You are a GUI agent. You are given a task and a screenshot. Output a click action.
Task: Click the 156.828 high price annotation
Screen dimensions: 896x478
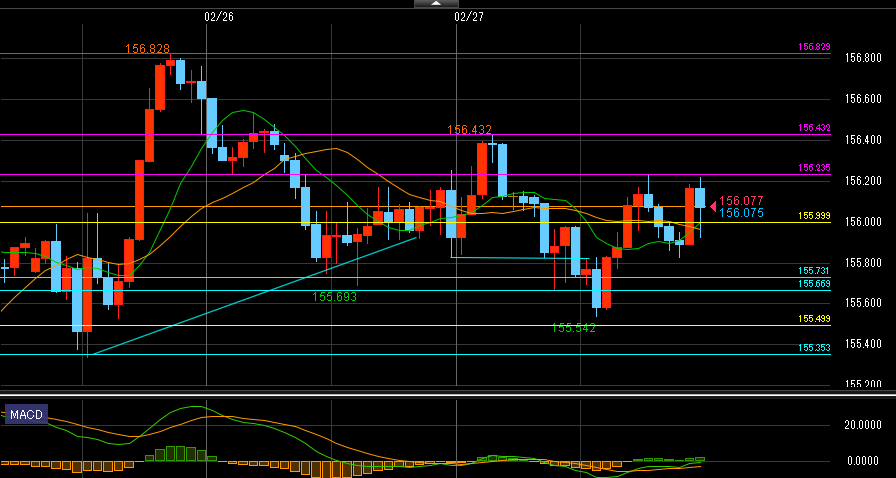[x=147, y=49]
